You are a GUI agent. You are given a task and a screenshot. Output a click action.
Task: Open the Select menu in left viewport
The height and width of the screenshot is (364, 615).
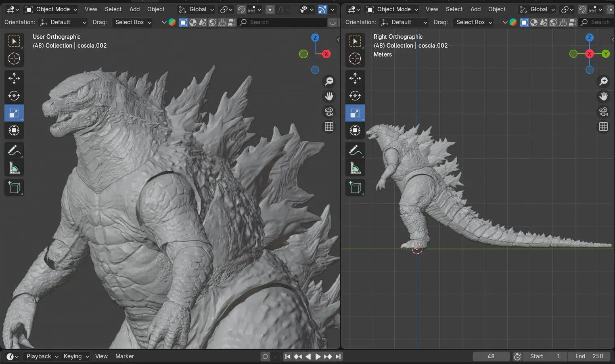[x=113, y=9]
